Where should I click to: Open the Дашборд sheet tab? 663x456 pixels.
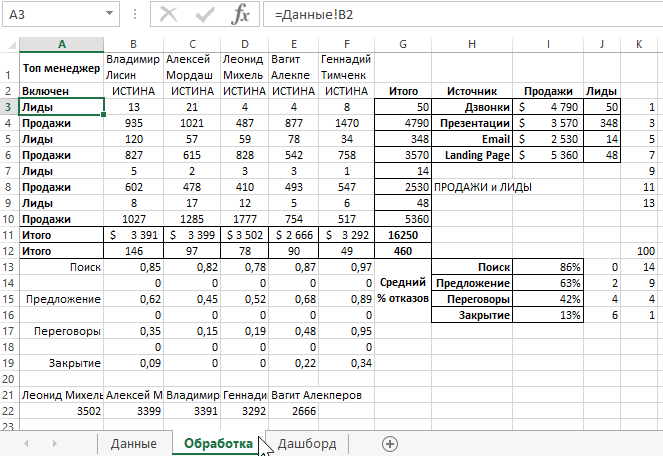coord(307,443)
